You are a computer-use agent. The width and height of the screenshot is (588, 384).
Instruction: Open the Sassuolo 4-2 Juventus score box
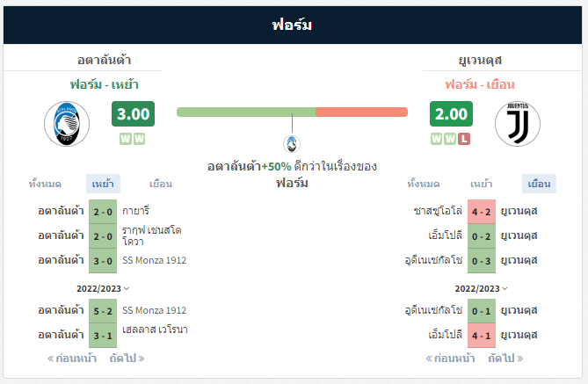coord(482,212)
